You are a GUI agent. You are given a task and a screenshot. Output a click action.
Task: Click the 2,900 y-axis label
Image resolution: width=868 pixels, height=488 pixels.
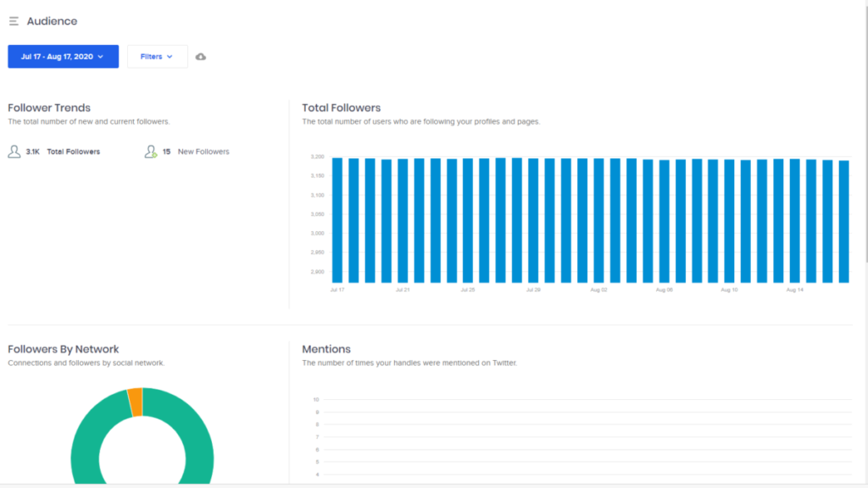pos(317,272)
